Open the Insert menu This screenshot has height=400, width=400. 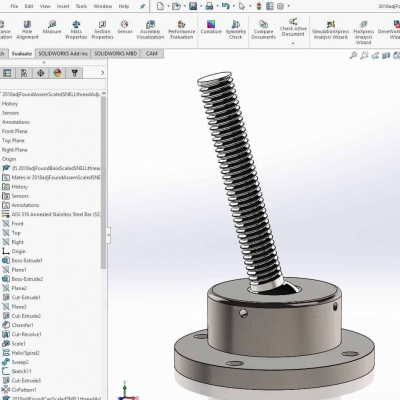click(x=63, y=6)
